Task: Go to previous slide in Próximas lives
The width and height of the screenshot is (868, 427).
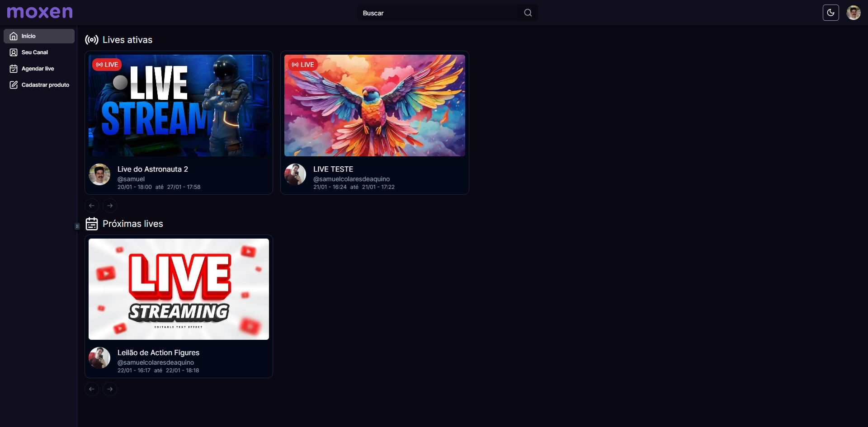Action: (x=92, y=389)
